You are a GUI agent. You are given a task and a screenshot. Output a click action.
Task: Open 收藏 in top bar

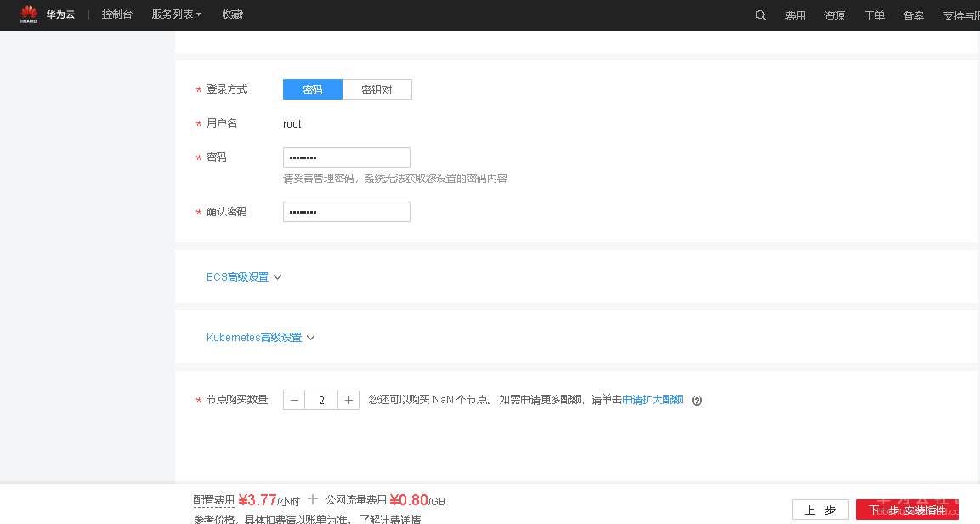point(233,14)
